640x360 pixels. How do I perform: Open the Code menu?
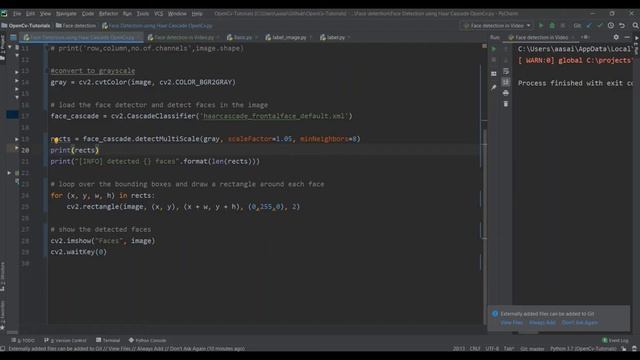[88, 13]
